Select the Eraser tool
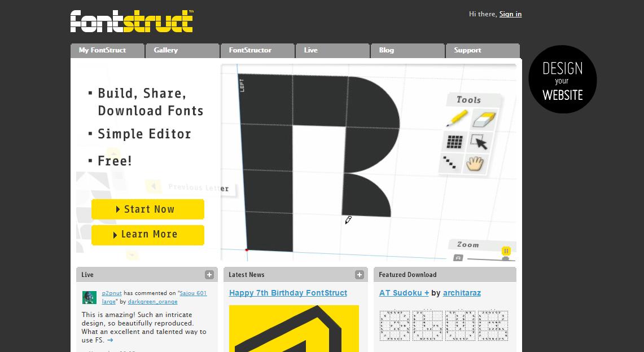This screenshot has height=352, width=644. point(483,118)
